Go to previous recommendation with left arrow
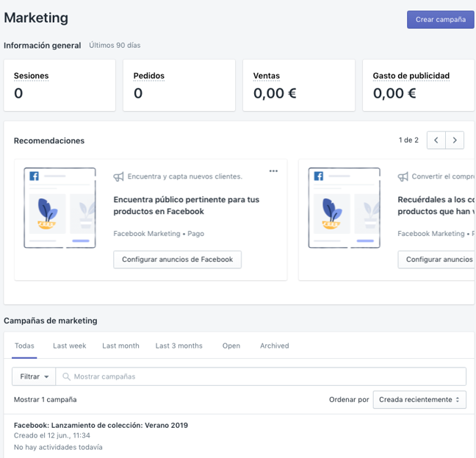This screenshot has width=476, height=458. pyautogui.click(x=436, y=140)
